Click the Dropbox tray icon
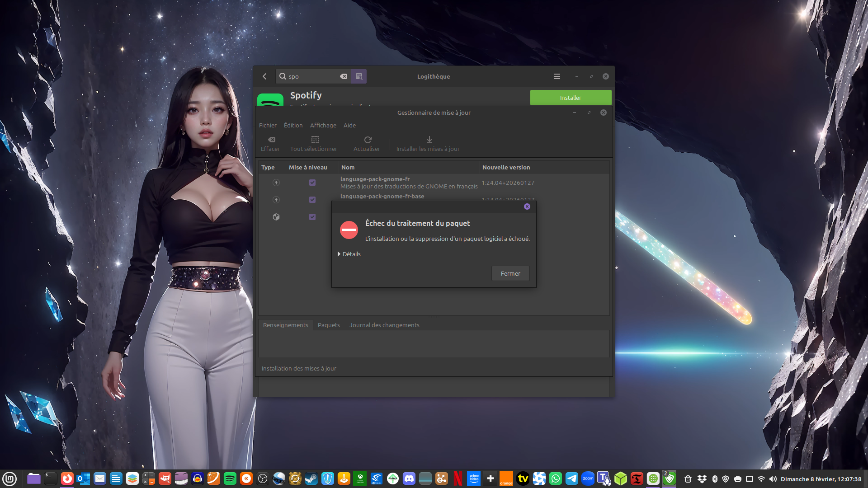The height and width of the screenshot is (488, 868). pos(702,479)
